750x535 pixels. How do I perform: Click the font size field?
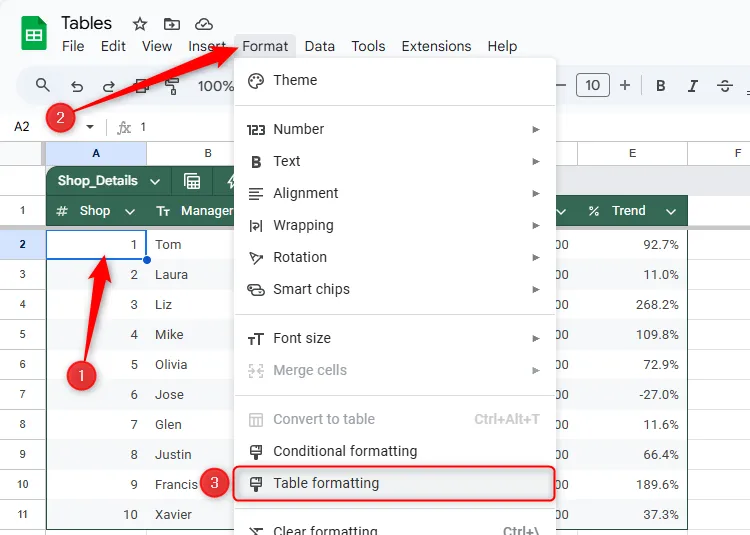coord(592,86)
